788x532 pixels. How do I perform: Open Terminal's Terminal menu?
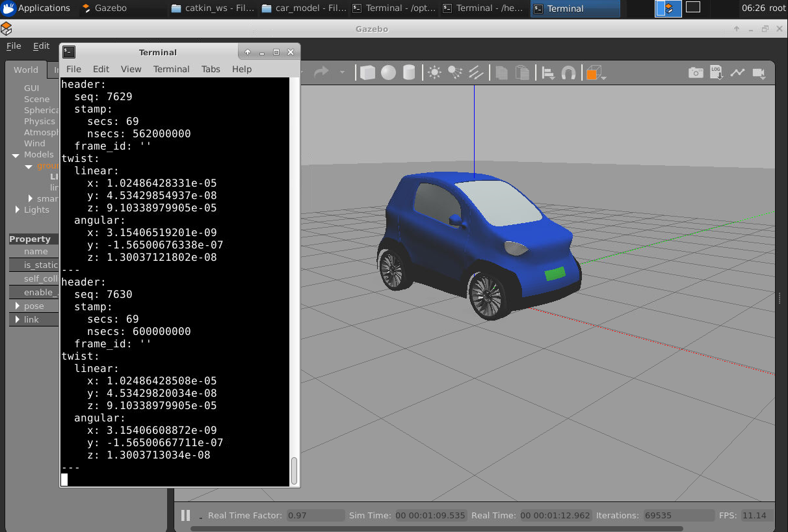tap(172, 69)
